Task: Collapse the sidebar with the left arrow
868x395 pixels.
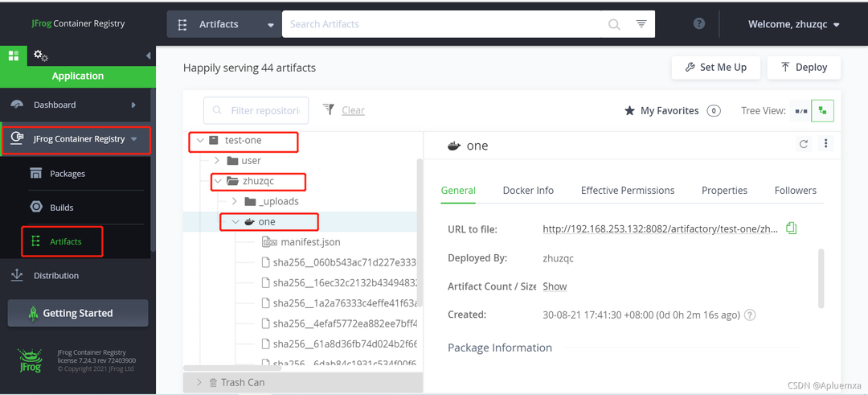Action: point(148,56)
